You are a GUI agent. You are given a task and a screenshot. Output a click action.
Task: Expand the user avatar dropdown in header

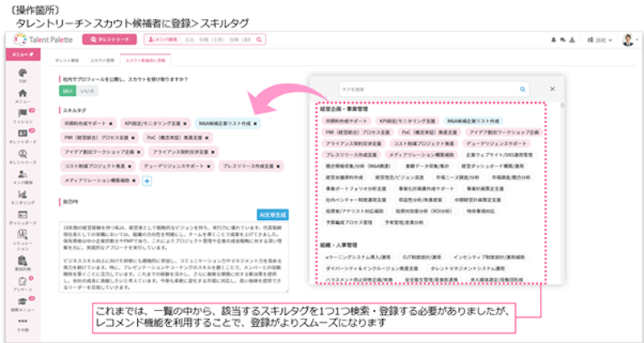click(629, 39)
